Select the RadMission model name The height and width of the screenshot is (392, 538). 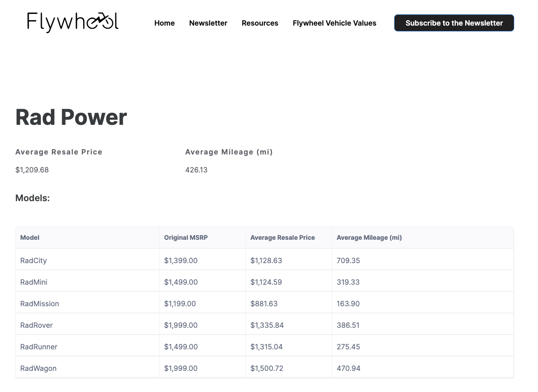pyautogui.click(x=40, y=304)
